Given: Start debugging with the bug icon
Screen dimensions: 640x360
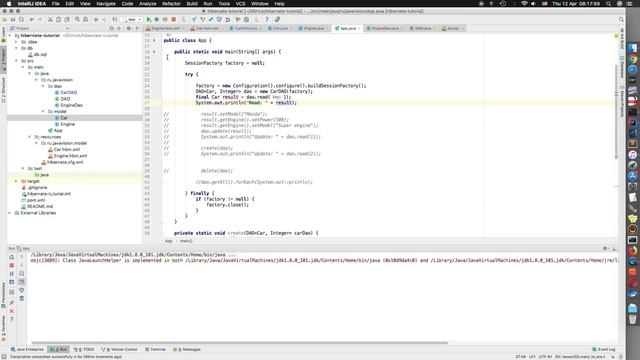Looking at the screenshot, I should [x=157, y=19].
